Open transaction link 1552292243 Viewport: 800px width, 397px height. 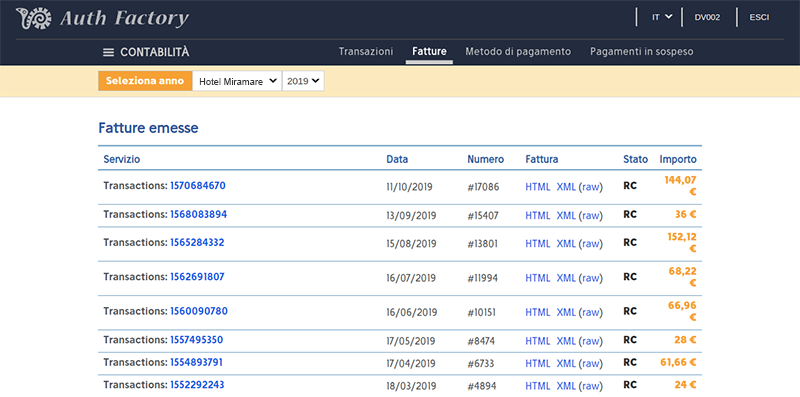(x=197, y=385)
